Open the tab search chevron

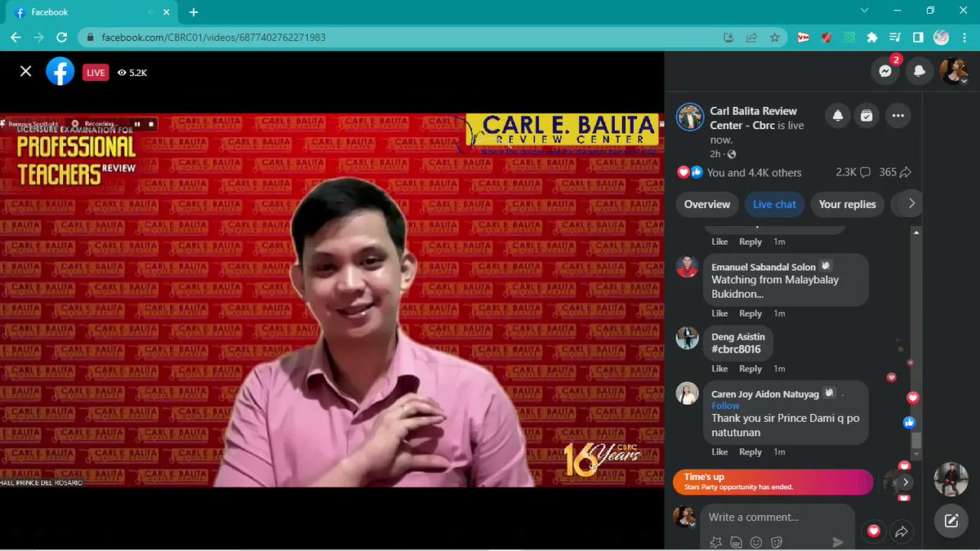(x=866, y=11)
